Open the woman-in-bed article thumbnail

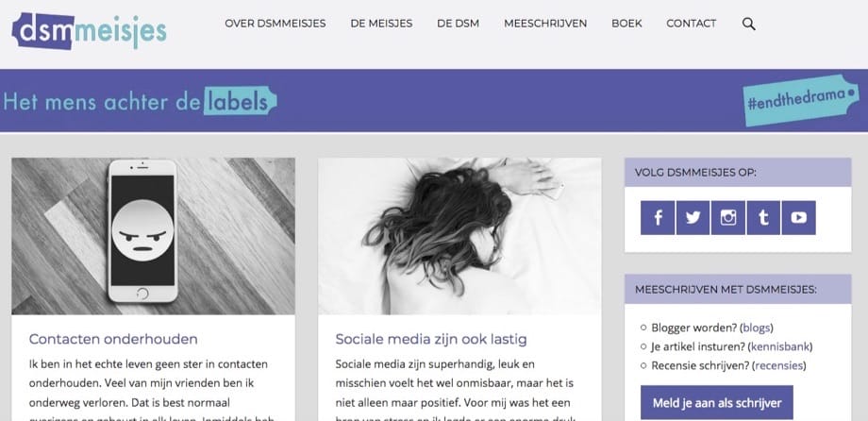point(459,236)
